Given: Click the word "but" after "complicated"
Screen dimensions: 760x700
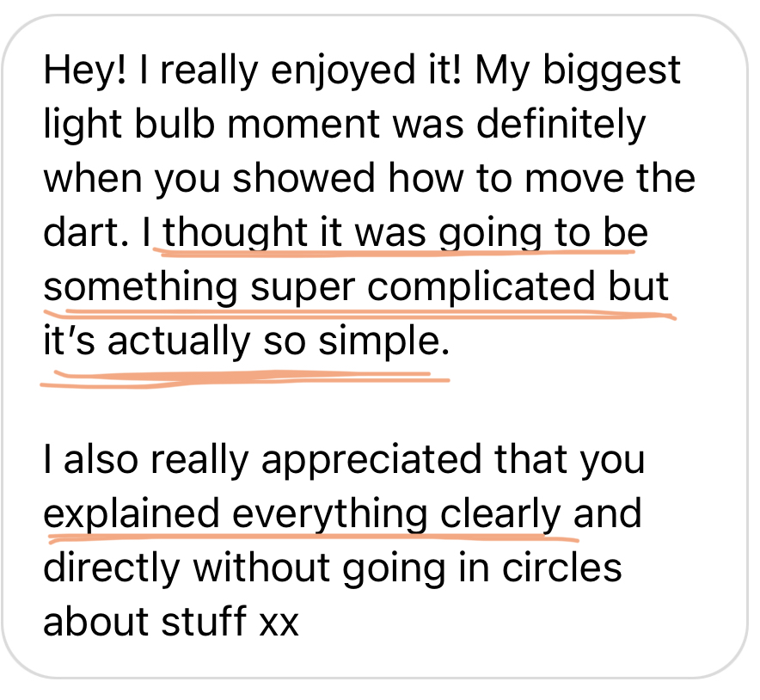Looking at the screenshot, I should click(638, 286).
